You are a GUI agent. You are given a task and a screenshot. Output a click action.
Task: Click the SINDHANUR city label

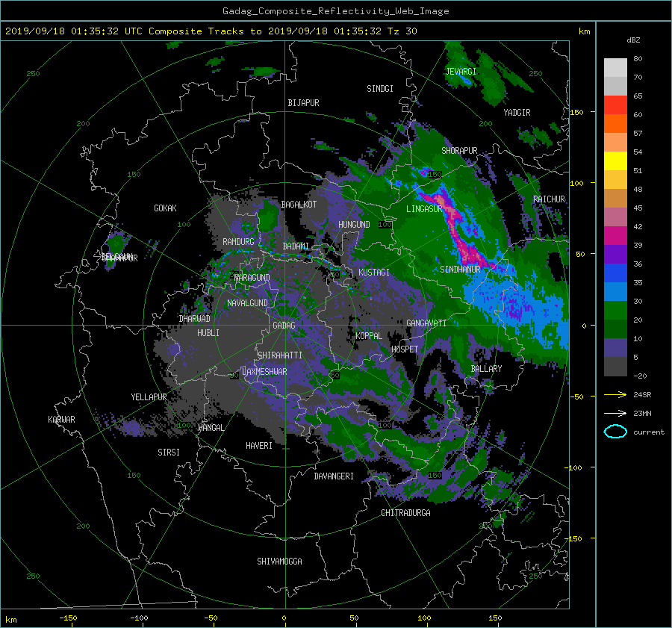click(x=460, y=270)
